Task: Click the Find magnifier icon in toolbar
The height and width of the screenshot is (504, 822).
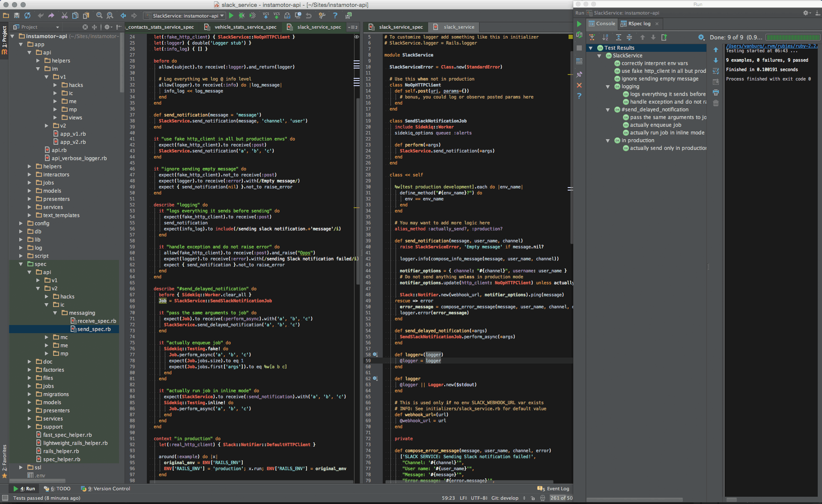Action: [x=99, y=16]
